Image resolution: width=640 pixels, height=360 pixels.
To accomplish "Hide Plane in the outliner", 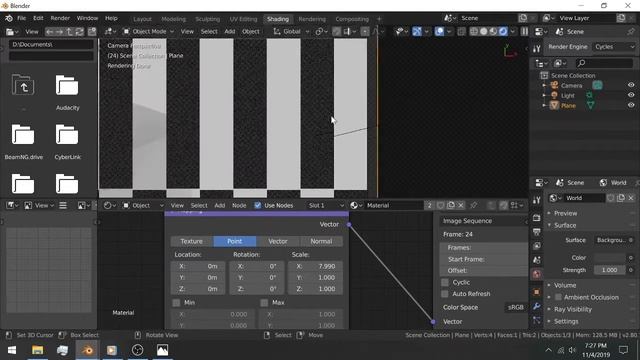I will click(x=631, y=105).
